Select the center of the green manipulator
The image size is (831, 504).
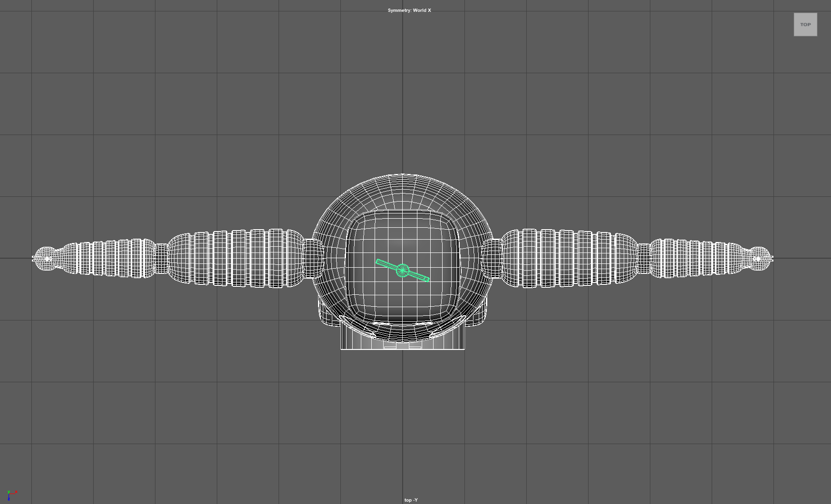(x=403, y=270)
